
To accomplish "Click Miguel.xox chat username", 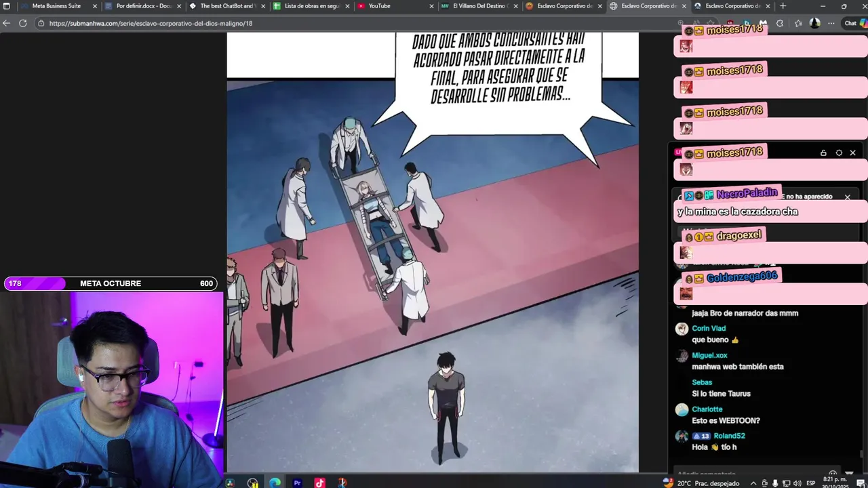I will point(709,355).
